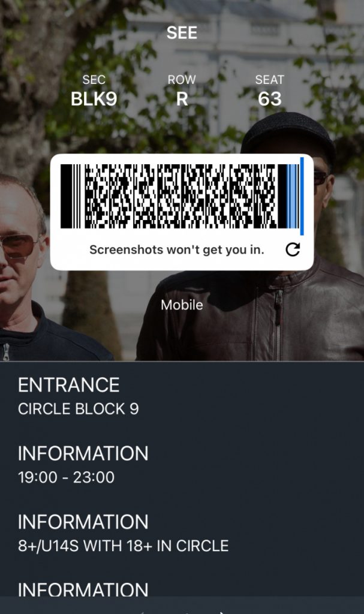Tap the blue scanning bar on barcode
This screenshot has height=614, width=364.
coord(302,196)
